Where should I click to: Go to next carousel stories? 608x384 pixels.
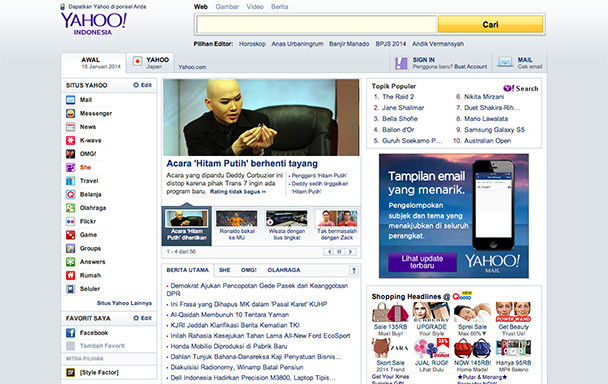[350, 252]
